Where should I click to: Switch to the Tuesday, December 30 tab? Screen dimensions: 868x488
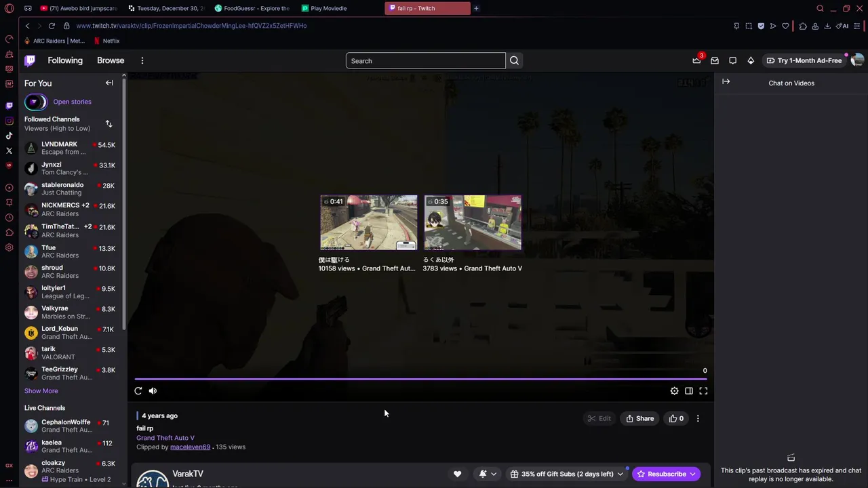tap(165, 8)
